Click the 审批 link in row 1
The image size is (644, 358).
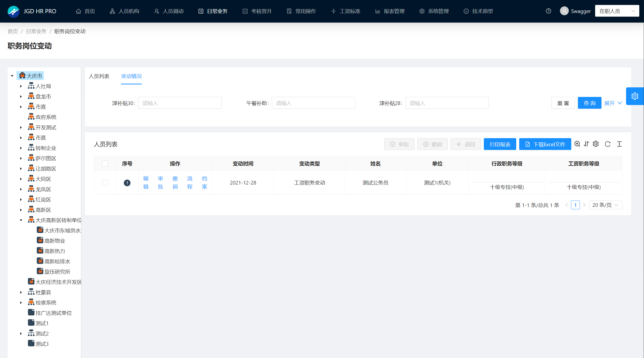pyautogui.click(x=160, y=183)
